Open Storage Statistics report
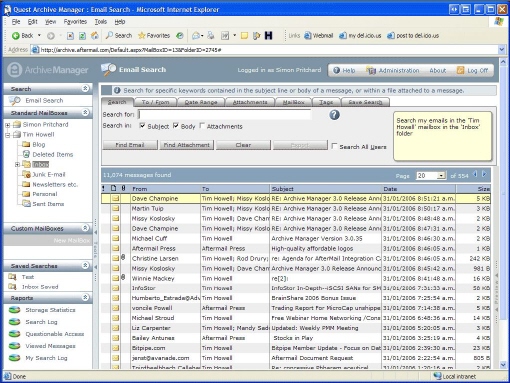Image resolution: width=510 pixels, height=383 pixels. 50,310
